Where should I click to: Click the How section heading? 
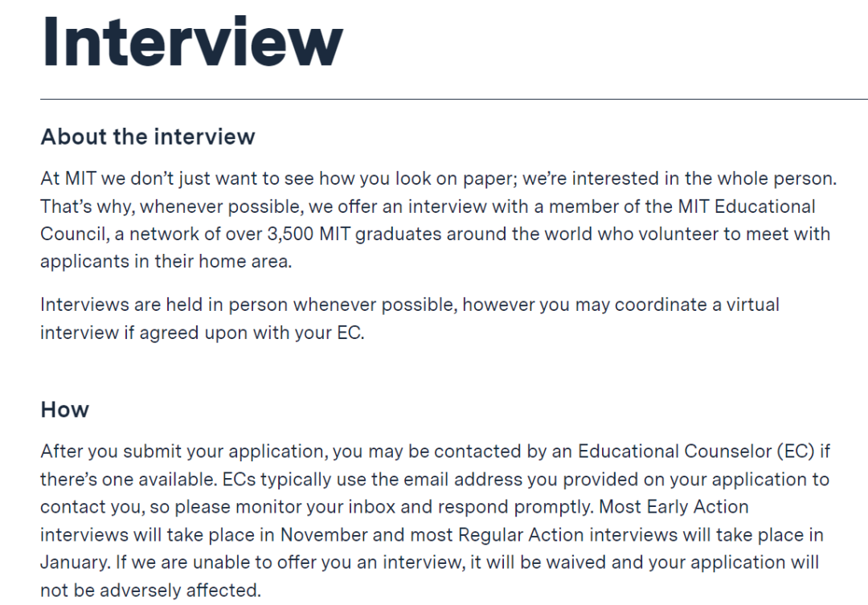pyautogui.click(x=65, y=410)
